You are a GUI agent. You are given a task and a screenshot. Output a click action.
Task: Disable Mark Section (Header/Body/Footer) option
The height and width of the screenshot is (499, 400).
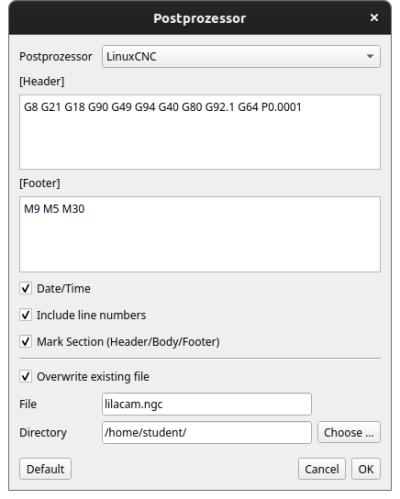(x=26, y=342)
